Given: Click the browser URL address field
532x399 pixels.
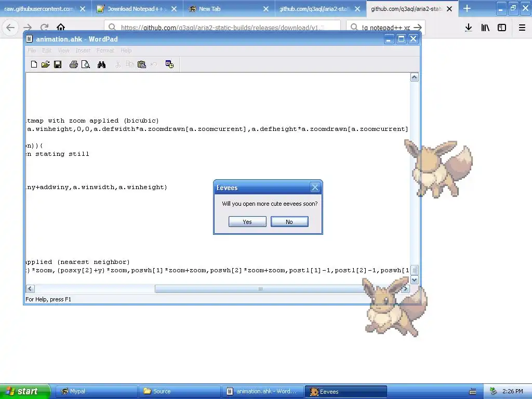Looking at the screenshot, I should point(222,28).
